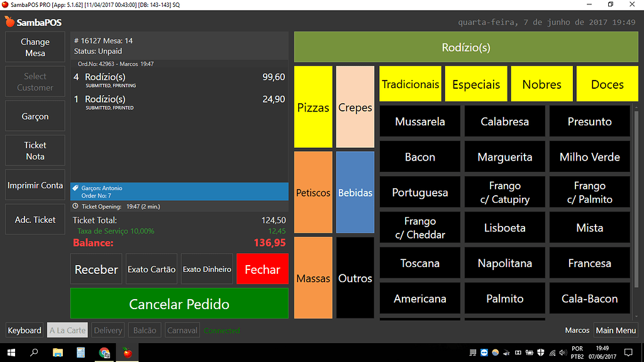This screenshot has height=362, width=644.
Task: Click the green Cancelar Pedido button
Action: pos(179,304)
